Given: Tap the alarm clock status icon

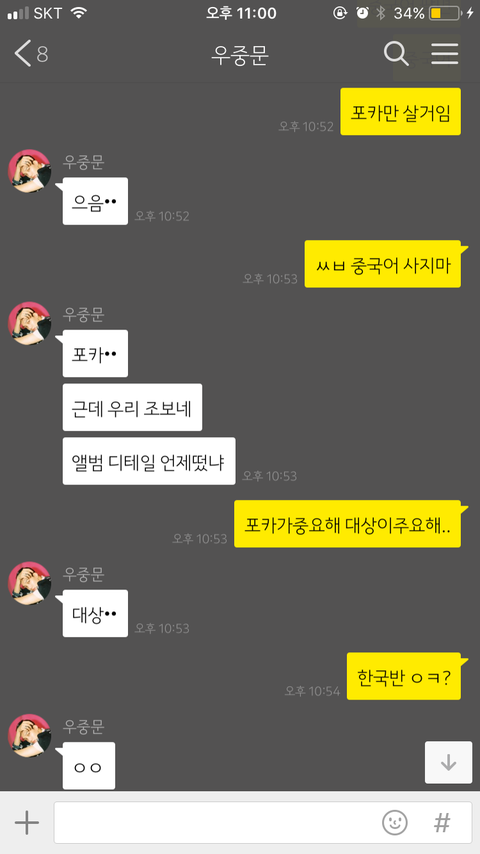Looking at the screenshot, I should tap(362, 13).
